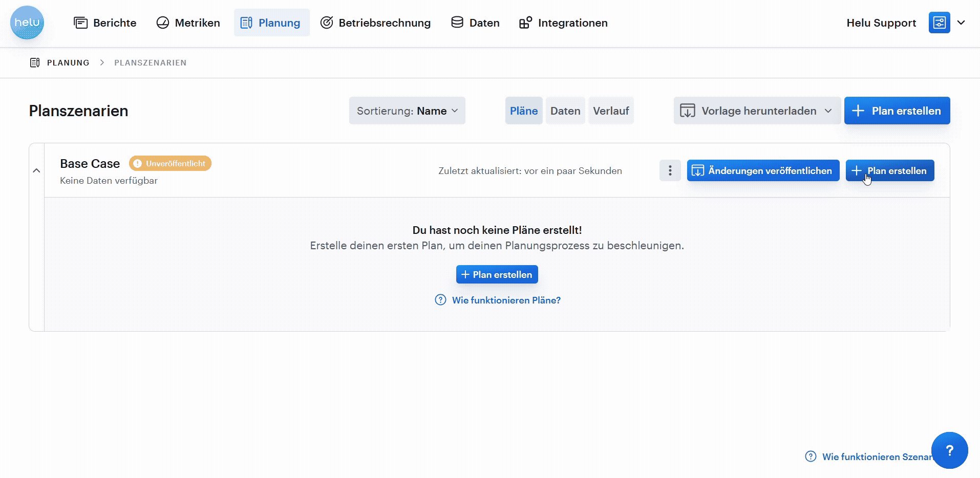The width and height of the screenshot is (980, 478).
Task: Click the Unveröffentlicht status badge
Action: (170, 163)
